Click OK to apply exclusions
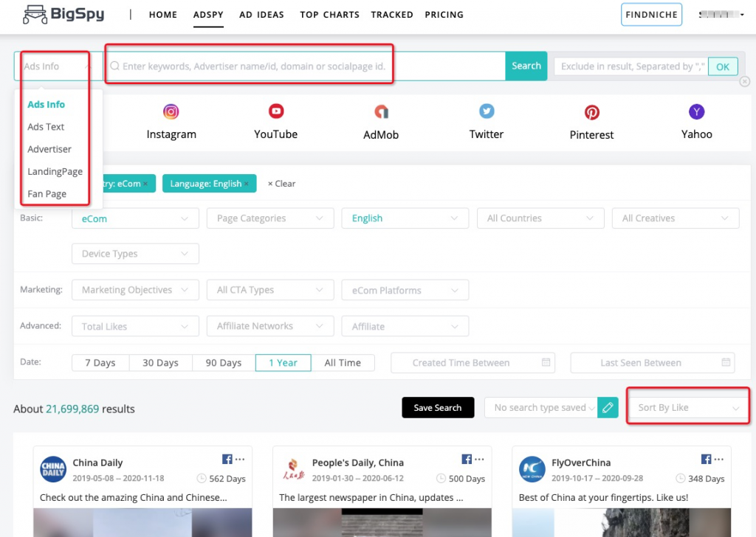756x537 pixels. [723, 66]
